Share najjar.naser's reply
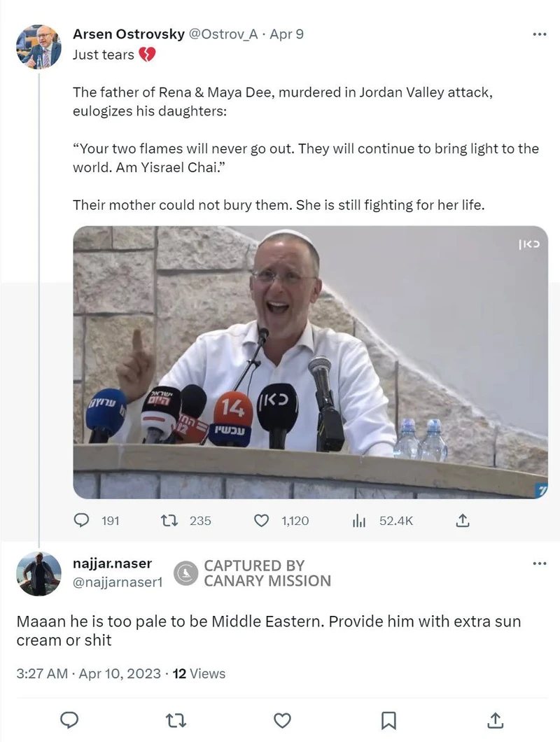This screenshot has height=742, width=560. coord(495,720)
